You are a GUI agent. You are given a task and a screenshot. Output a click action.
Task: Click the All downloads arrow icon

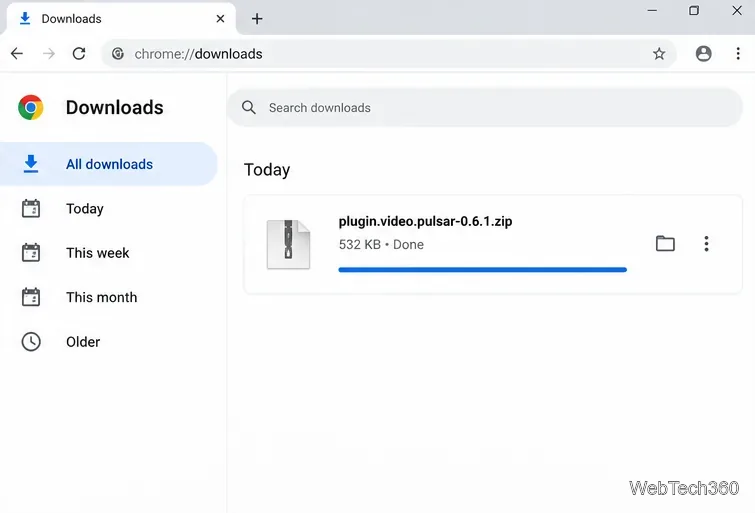coord(31,164)
